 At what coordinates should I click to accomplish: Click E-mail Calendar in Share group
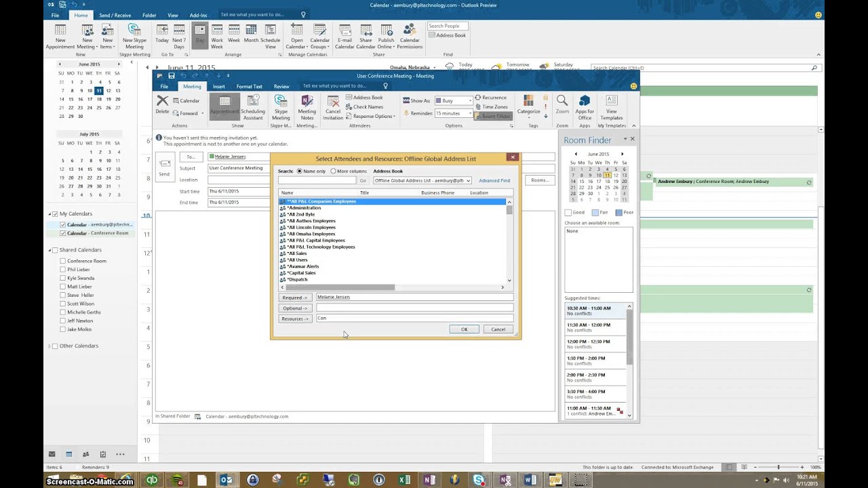[x=344, y=37]
